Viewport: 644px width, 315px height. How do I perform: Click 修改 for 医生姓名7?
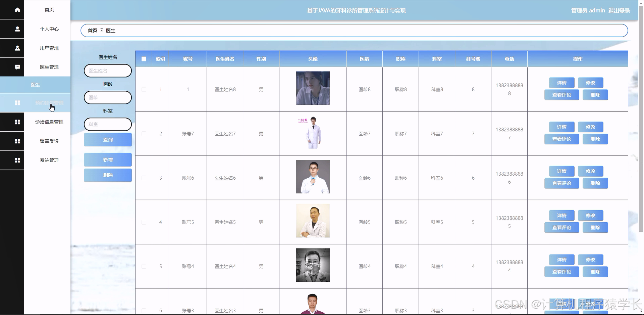point(590,127)
